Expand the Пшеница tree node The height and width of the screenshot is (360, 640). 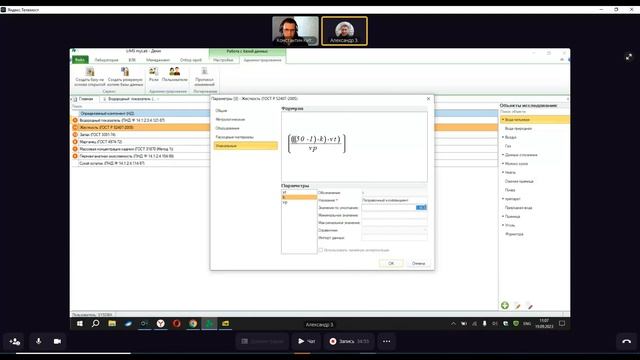coord(503,216)
